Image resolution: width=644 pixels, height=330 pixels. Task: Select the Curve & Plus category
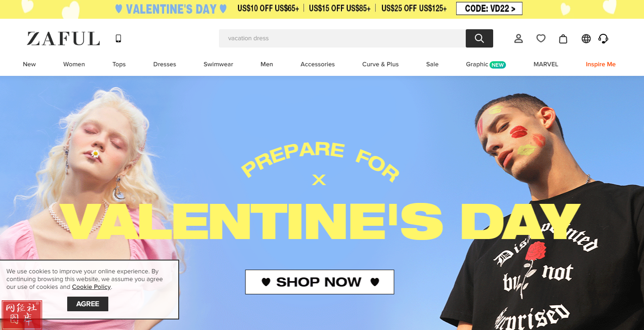point(380,64)
